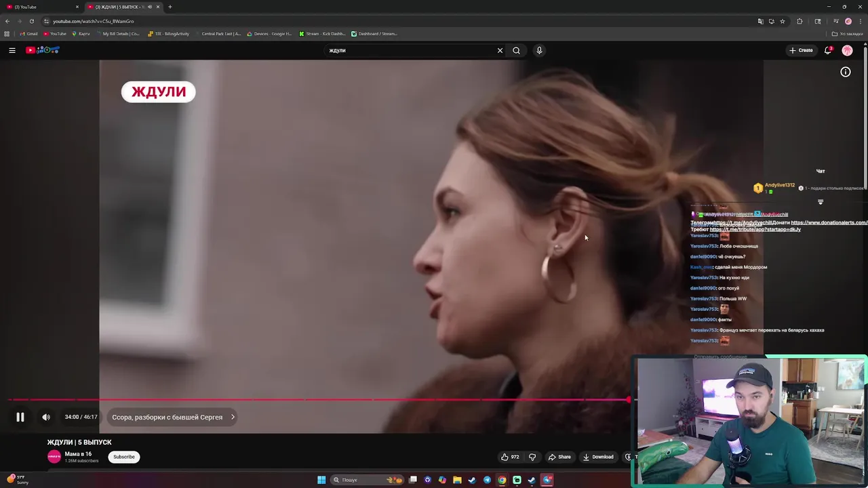Open File Explorer from taskbar

[457, 480]
